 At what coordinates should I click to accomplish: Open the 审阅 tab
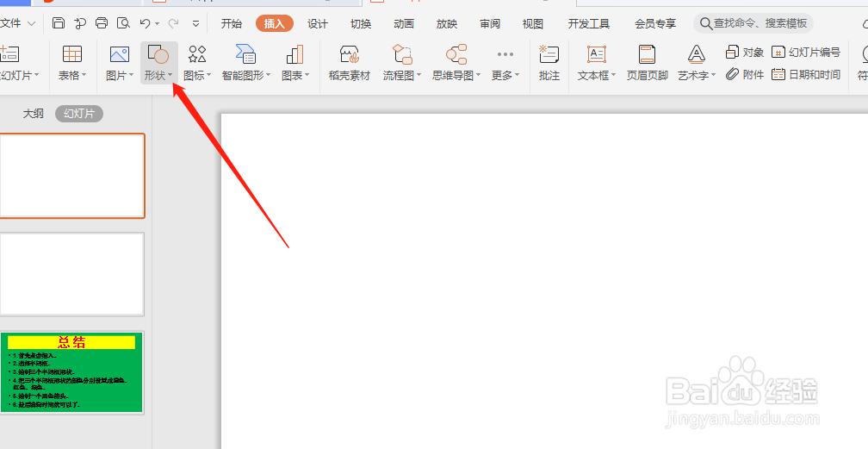(490, 23)
